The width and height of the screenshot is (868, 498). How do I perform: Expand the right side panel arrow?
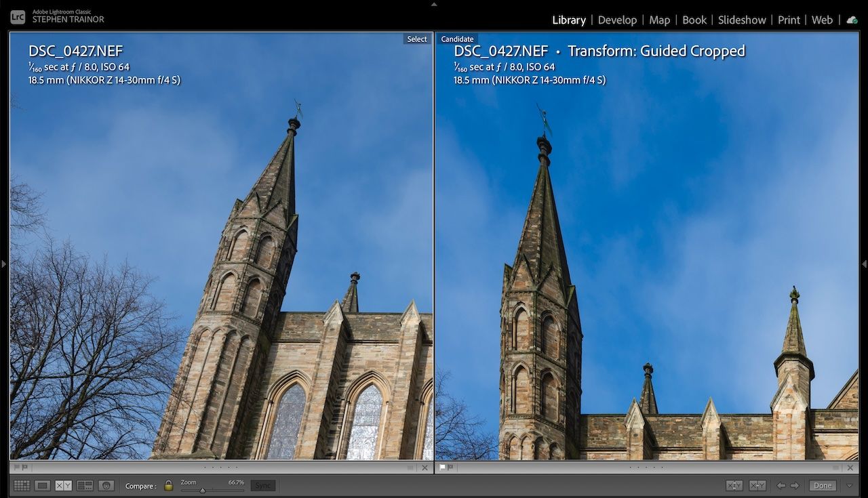[x=864, y=265]
